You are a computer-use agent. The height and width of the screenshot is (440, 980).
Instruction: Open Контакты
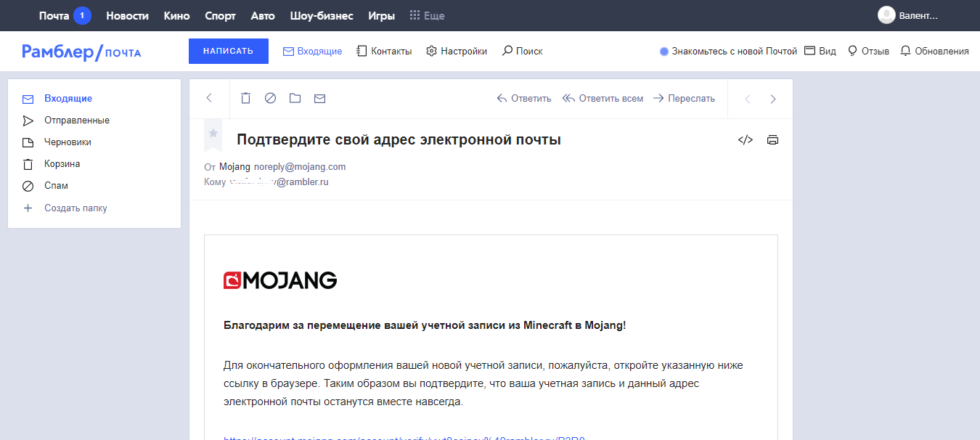384,52
